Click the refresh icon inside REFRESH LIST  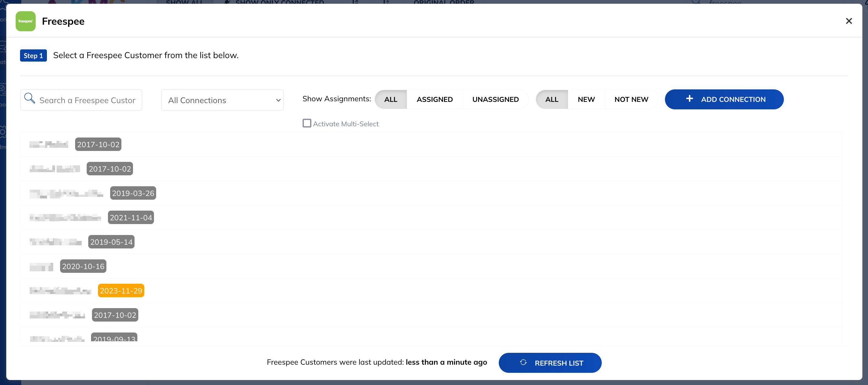coord(523,362)
